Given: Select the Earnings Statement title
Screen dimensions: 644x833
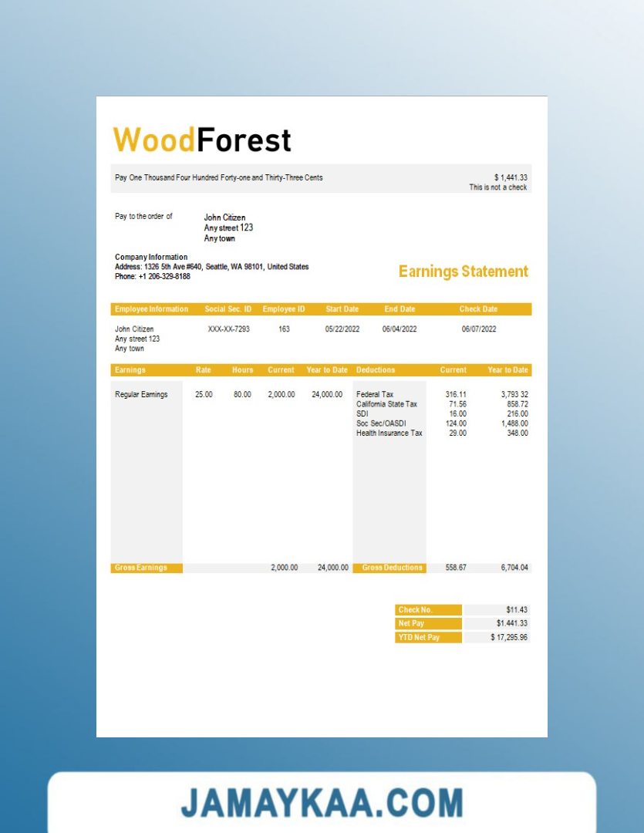Looking at the screenshot, I should coord(463,271).
